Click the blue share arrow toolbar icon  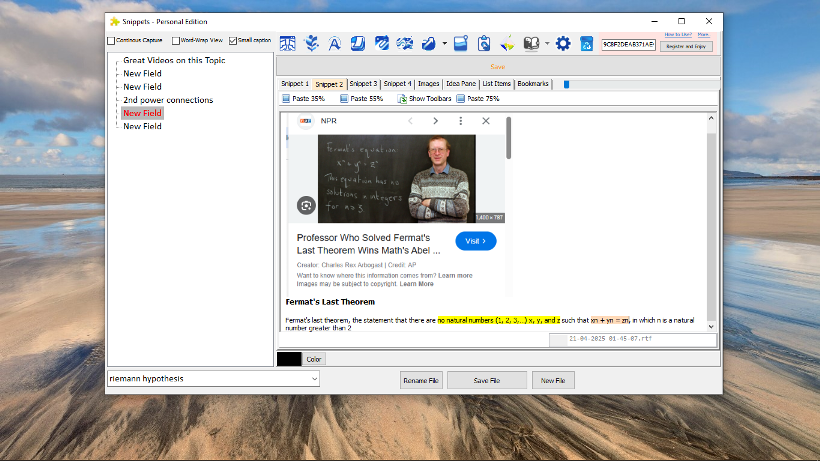coord(428,43)
